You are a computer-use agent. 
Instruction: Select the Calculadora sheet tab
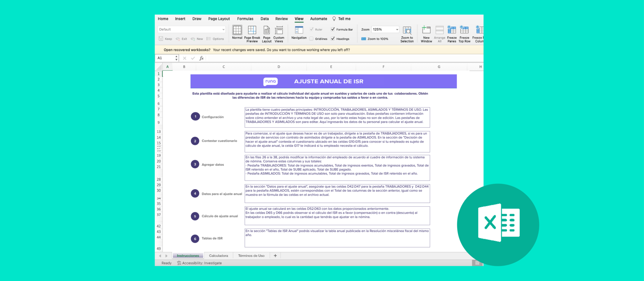pos(219,256)
